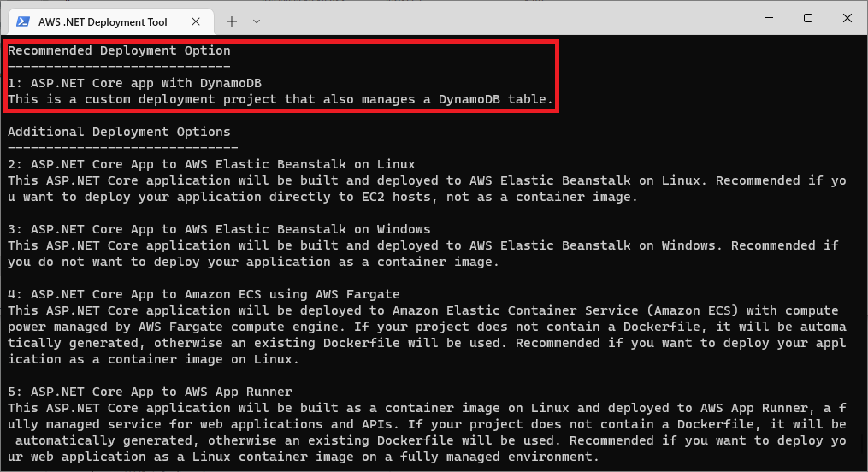Click the Recommended Deployment Option heading
Image resolution: width=868 pixels, height=472 pixels.
[x=119, y=50]
